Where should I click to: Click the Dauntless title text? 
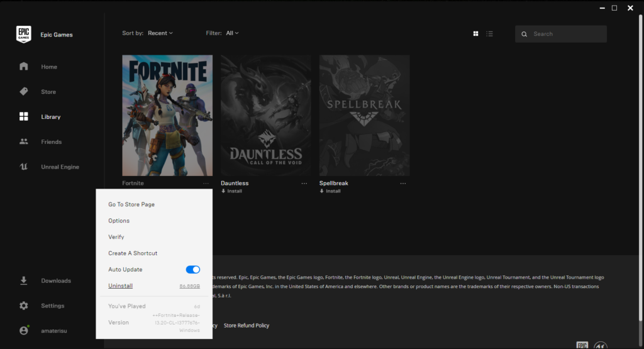pos(235,183)
